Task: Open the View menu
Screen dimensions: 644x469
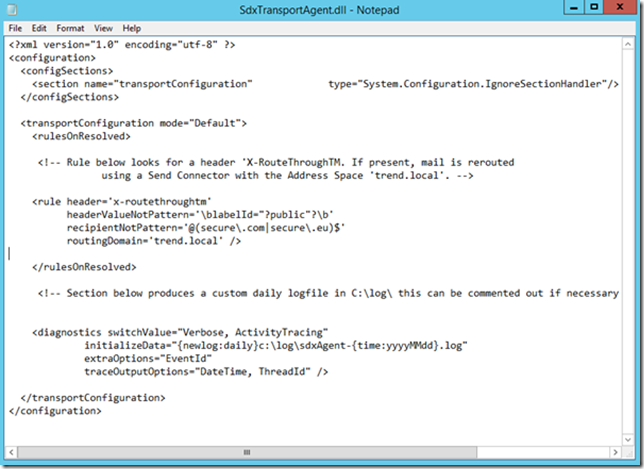Action: pos(104,29)
